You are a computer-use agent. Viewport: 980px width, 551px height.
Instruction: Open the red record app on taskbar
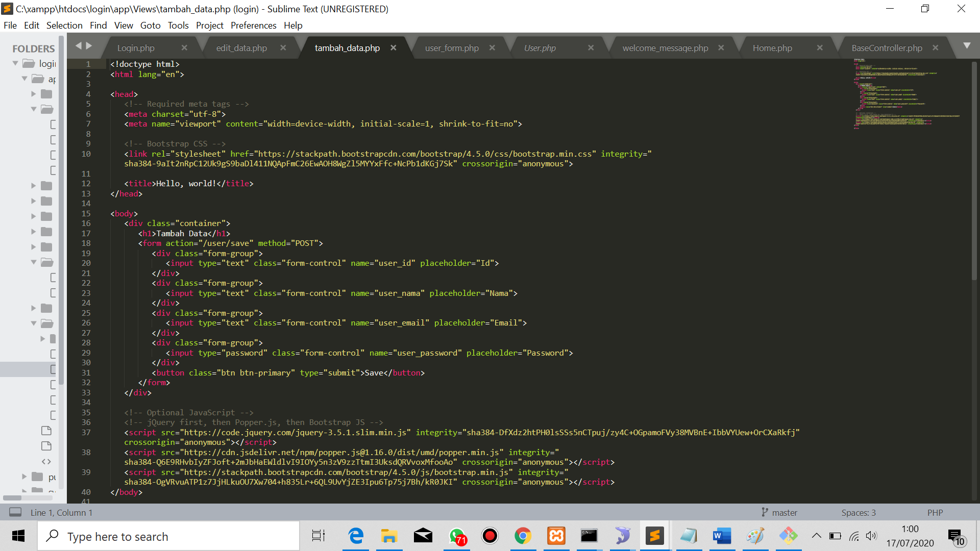490,536
